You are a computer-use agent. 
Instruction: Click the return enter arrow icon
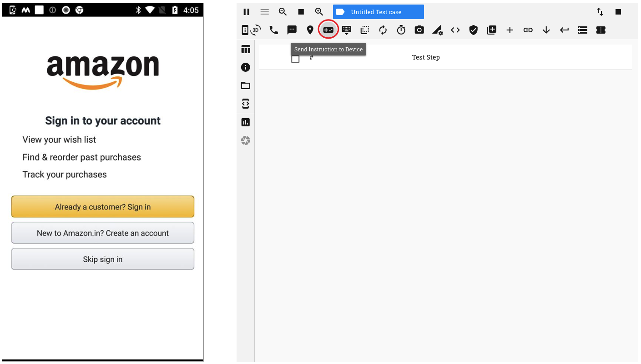(x=565, y=30)
